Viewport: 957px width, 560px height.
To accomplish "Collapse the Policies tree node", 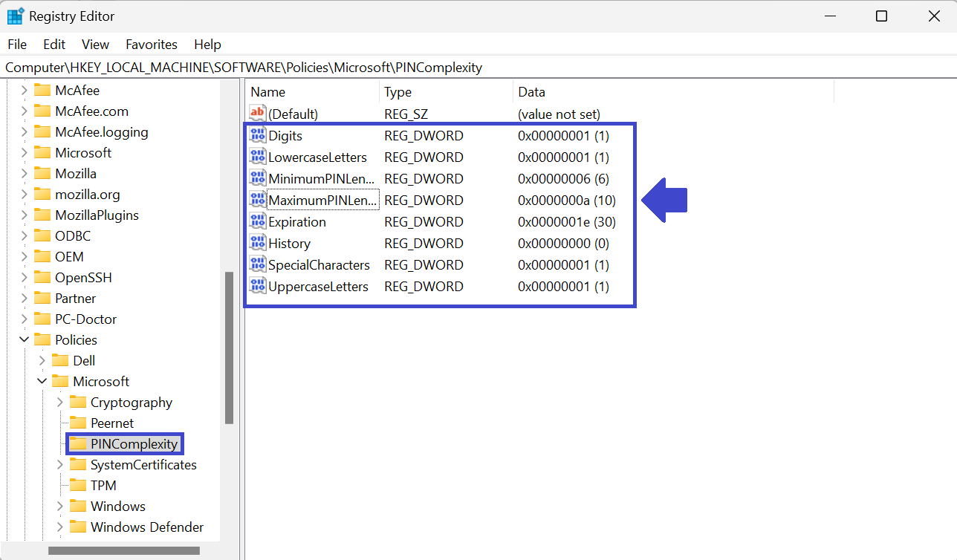I will click(25, 340).
